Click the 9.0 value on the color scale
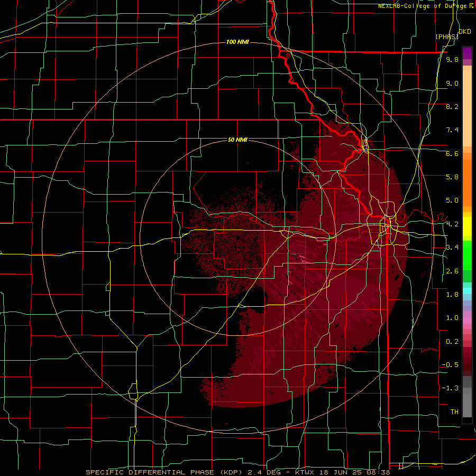 pyautogui.click(x=452, y=83)
